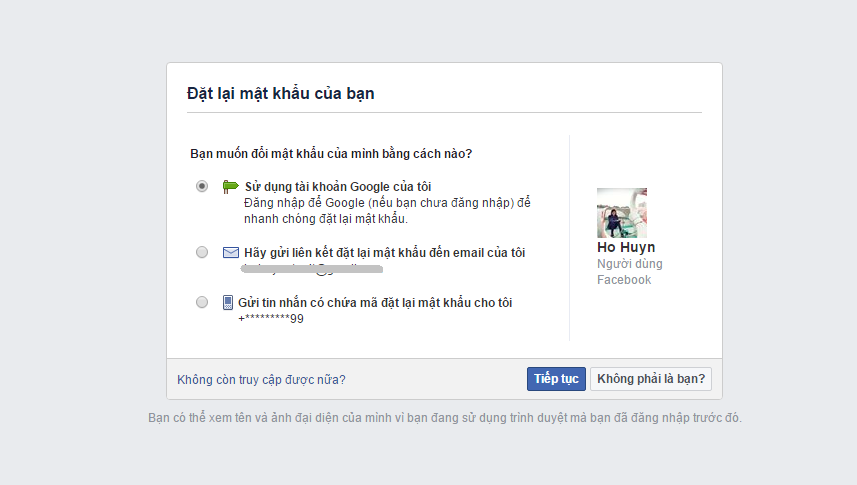Click the blurred email address text
The width and height of the screenshot is (857, 485).
[x=312, y=268]
